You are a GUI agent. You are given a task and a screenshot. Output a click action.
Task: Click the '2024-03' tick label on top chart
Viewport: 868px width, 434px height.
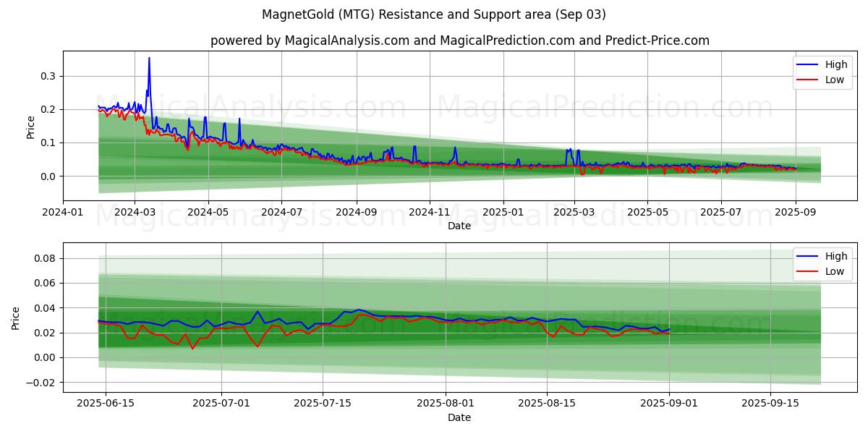(x=135, y=212)
